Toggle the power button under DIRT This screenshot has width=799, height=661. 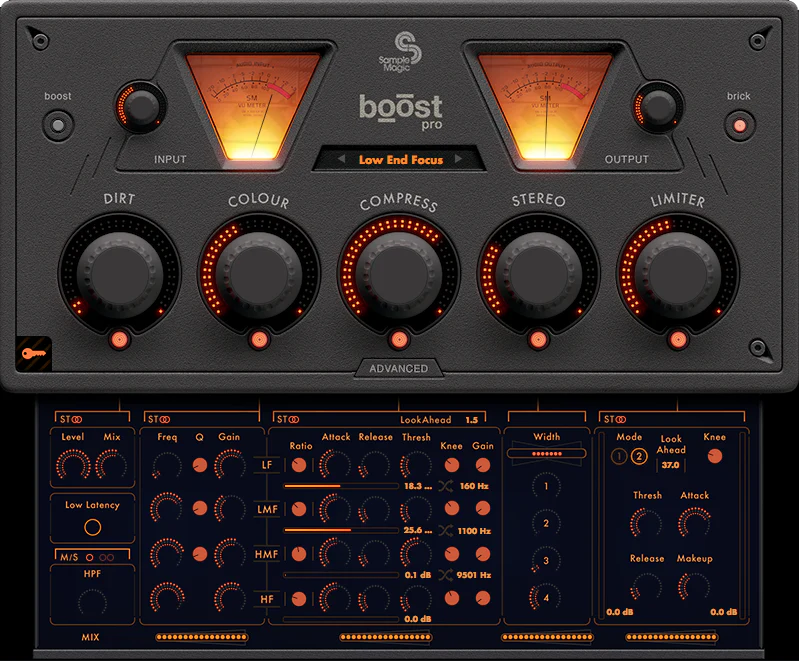pos(119,339)
